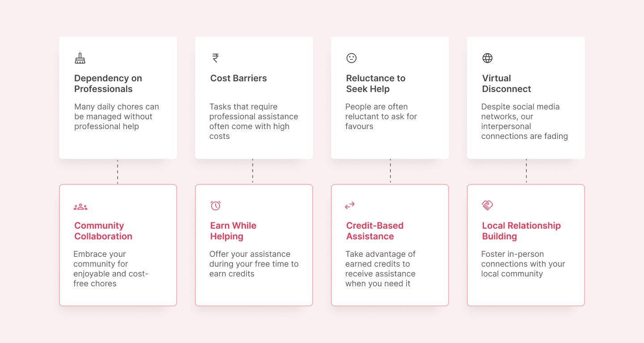Click the Virtual Disconnect title
The height and width of the screenshot is (343, 644).
(x=506, y=84)
